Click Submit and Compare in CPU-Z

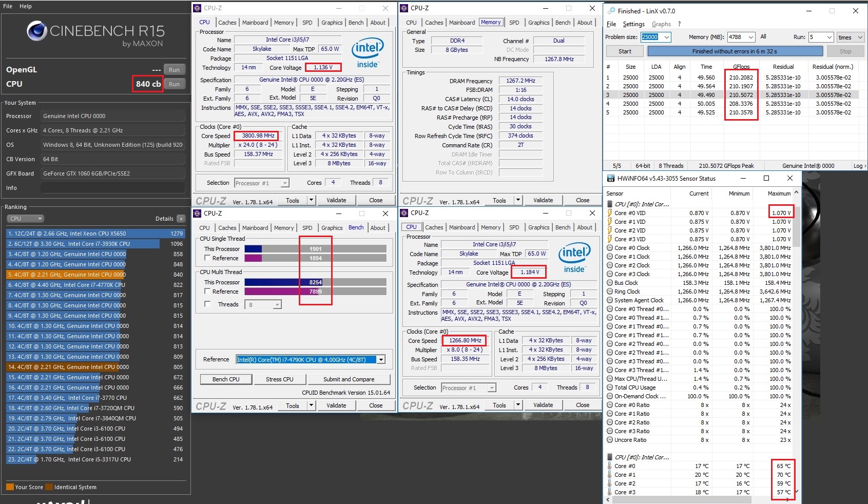[349, 379]
